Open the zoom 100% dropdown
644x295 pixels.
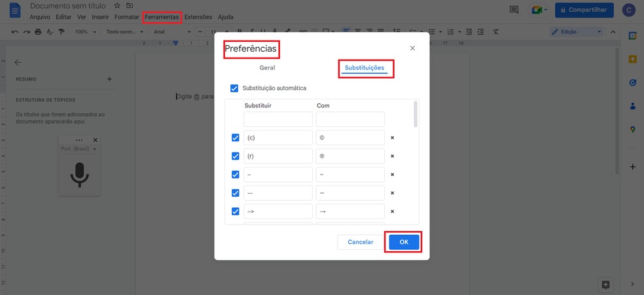(86, 31)
